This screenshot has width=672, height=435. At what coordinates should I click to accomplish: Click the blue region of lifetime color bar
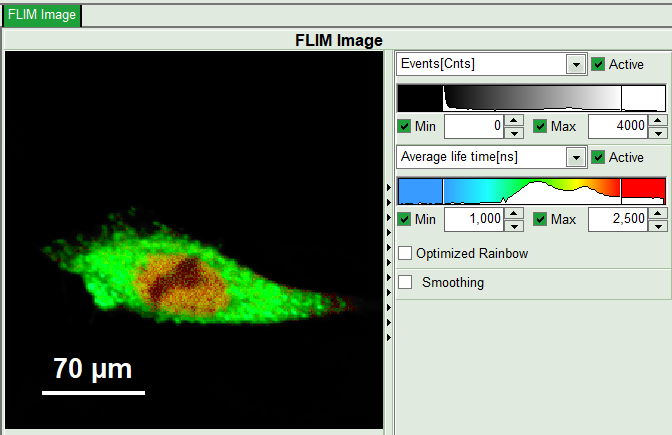click(x=420, y=191)
